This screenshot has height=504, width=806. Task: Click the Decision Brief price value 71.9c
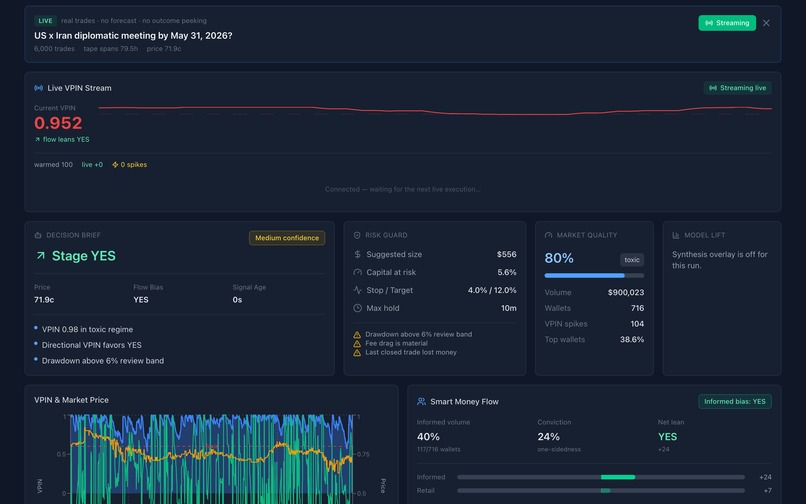tap(44, 300)
